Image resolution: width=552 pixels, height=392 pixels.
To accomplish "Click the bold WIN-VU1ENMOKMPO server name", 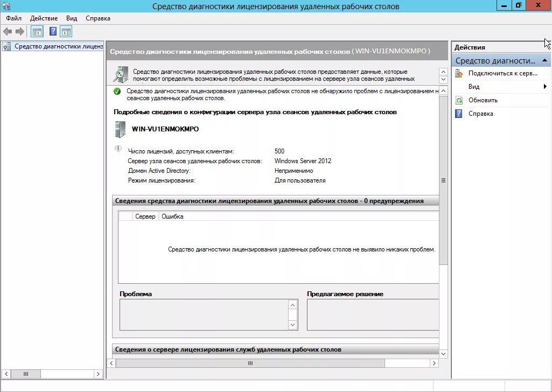I will pos(165,129).
